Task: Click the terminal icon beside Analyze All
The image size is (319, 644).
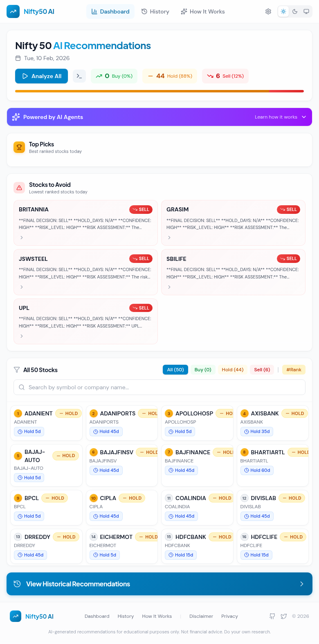Action: pyautogui.click(x=79, y=76)
